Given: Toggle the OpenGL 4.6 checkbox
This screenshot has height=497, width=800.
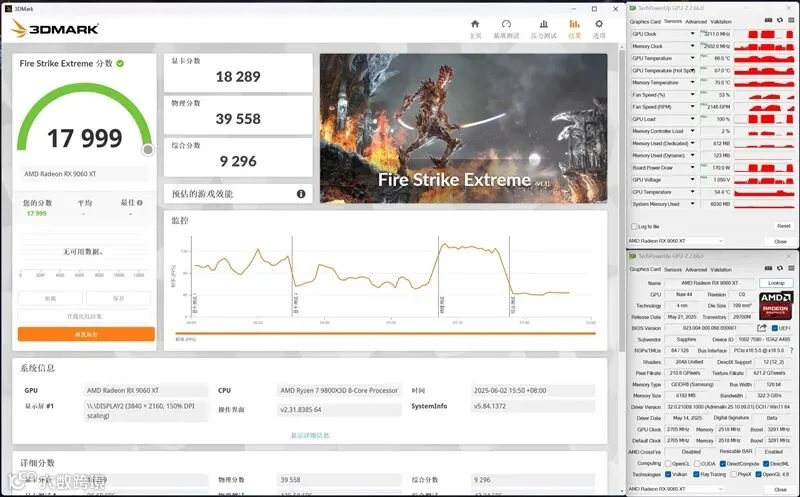Looking at the screenshot, I should coord(759,475).
